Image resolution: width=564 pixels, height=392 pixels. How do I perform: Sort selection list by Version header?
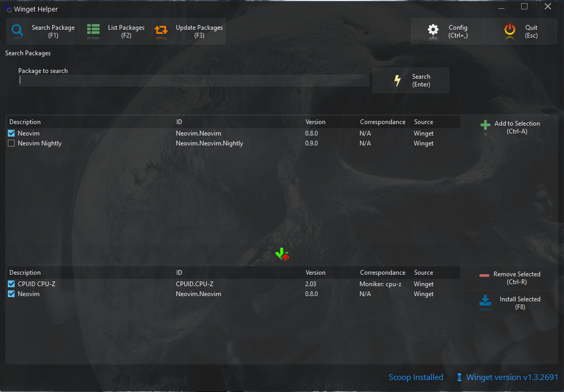pyautogui.click(x=316, y=272)
